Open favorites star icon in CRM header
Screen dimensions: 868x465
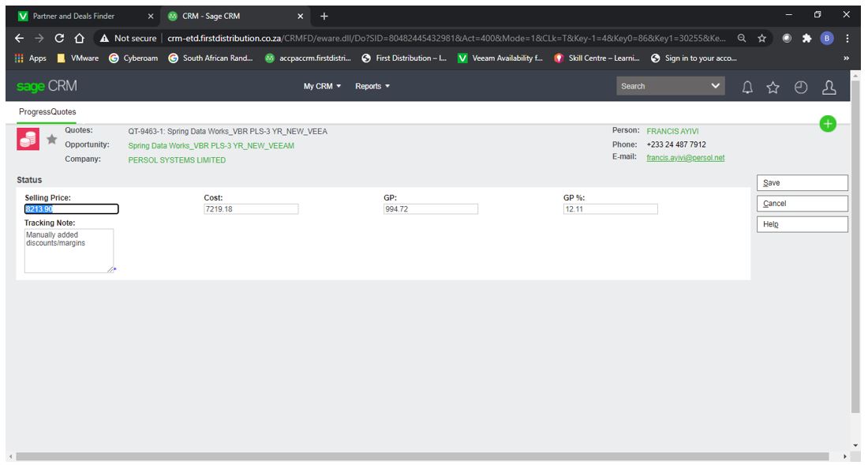pos(773,88)
